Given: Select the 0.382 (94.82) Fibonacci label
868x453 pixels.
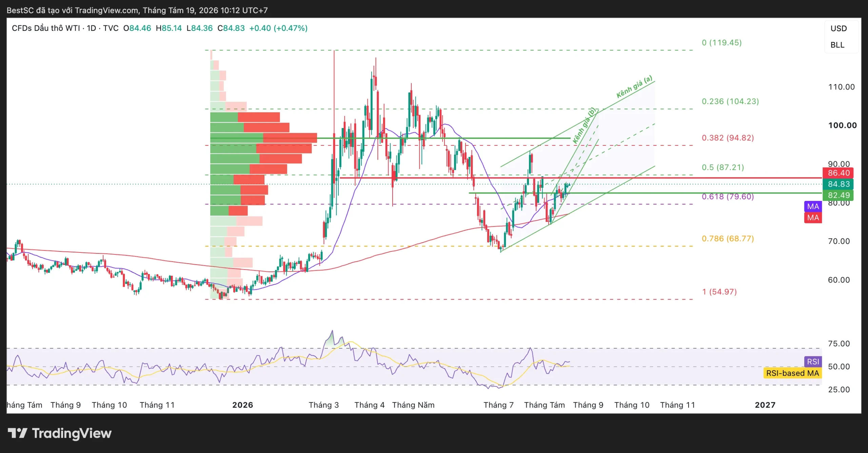Looking at the screenshot, I should coord(728,138).
